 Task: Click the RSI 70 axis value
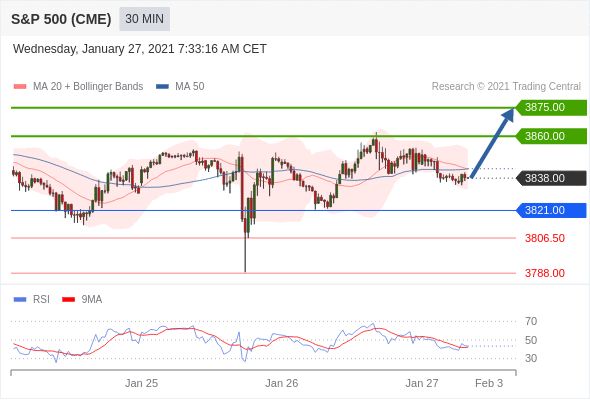coord(531,321)
